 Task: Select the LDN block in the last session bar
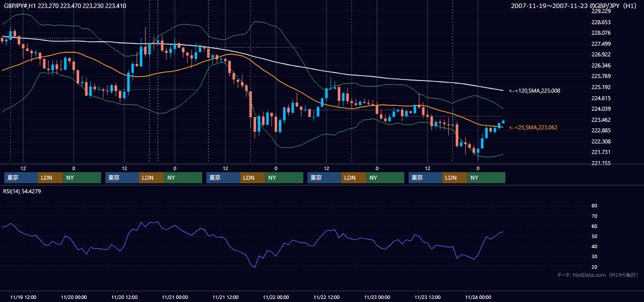[456, 178]
